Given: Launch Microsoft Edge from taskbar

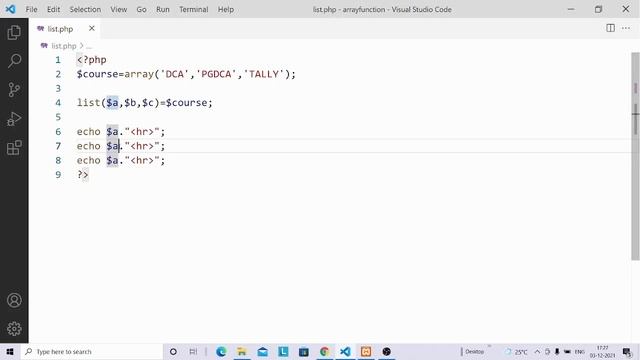Looking at the screenshot, I should [x=221, y=351].
